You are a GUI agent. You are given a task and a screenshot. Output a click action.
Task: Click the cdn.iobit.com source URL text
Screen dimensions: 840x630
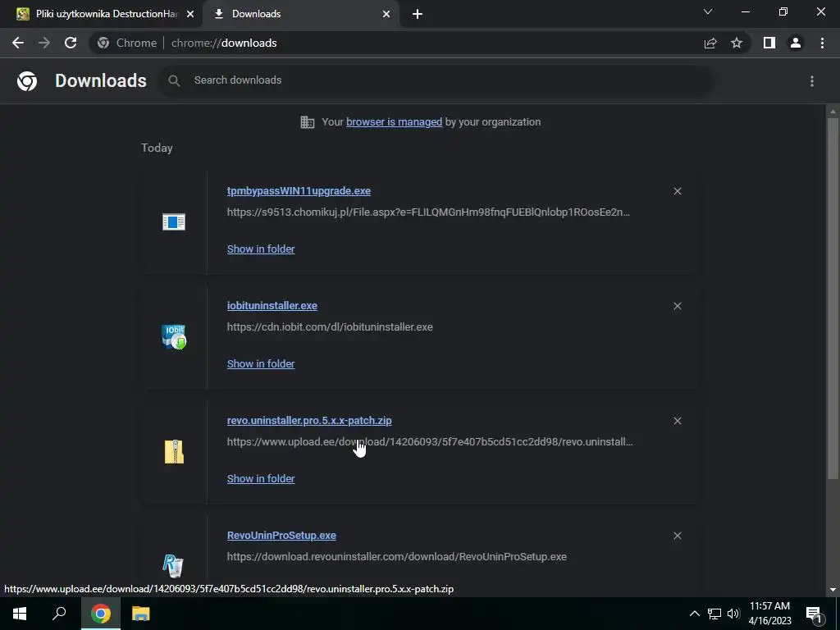(330, 326)
